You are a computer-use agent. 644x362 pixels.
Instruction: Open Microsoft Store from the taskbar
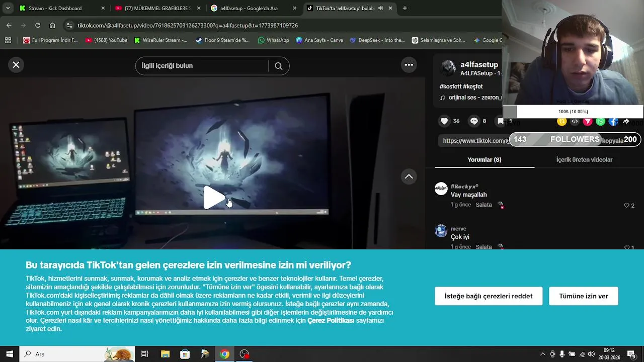tap(185, 354)
